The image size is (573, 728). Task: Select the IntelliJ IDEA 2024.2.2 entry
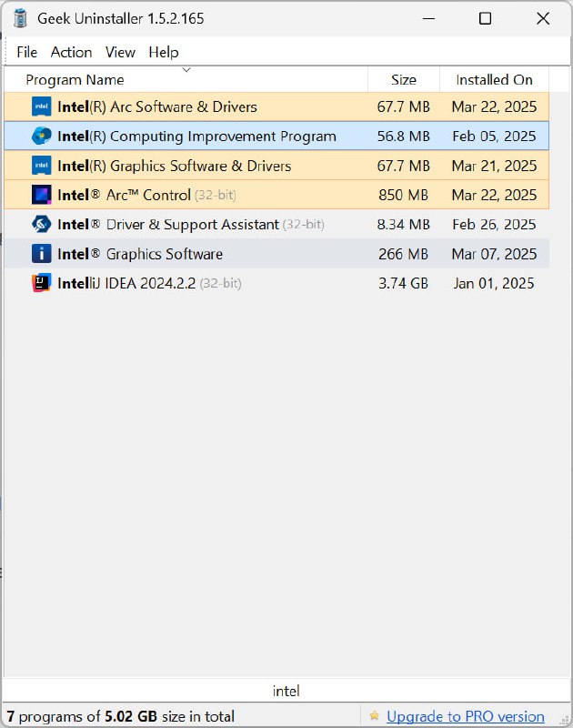[276, 283]
